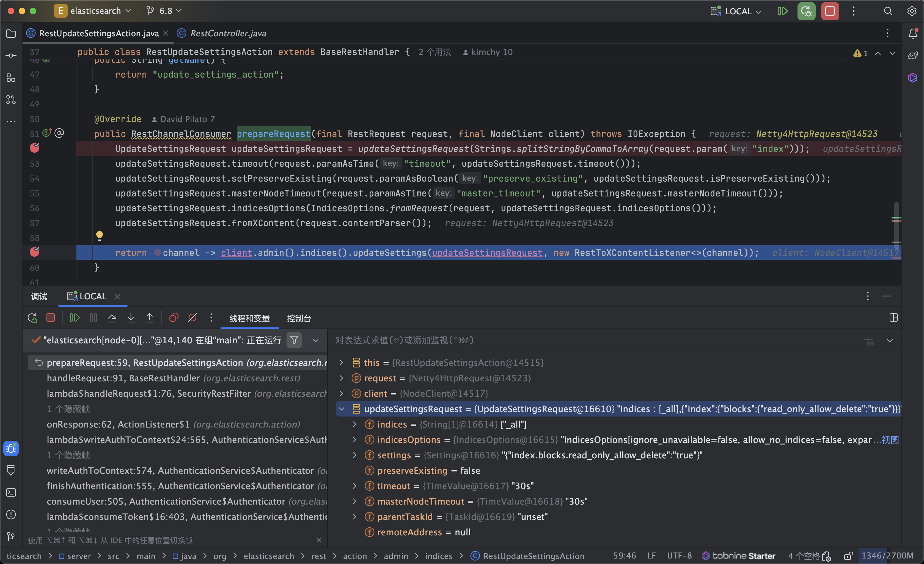Resume program in debug toolbar
The image size is (924, 564).
point(75,318)
